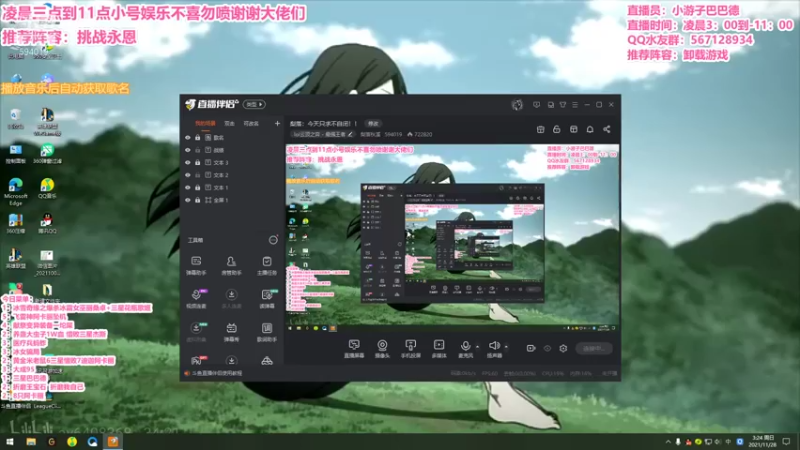
Task: Open the mode selector next to the logo
Action: tap(254, 105)
